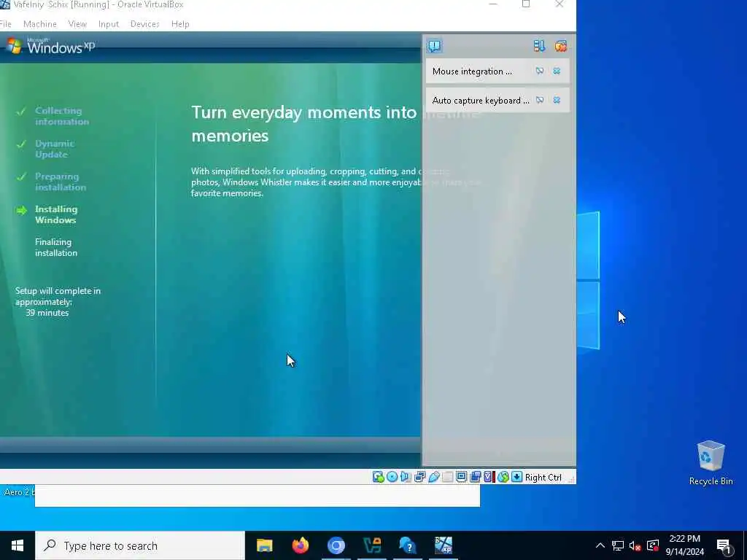Click the CPU virtualization V status icon
747x560 pixels.
tap(489, 477)
